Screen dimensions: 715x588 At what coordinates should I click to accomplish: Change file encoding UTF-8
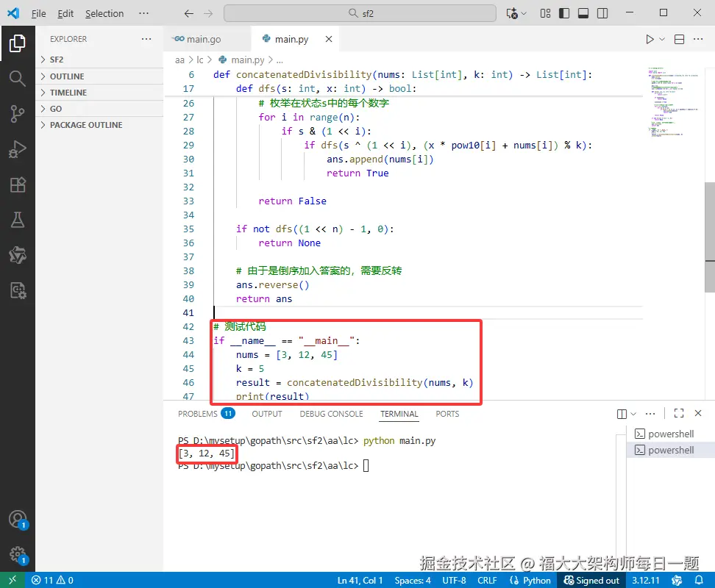[454, 580]
